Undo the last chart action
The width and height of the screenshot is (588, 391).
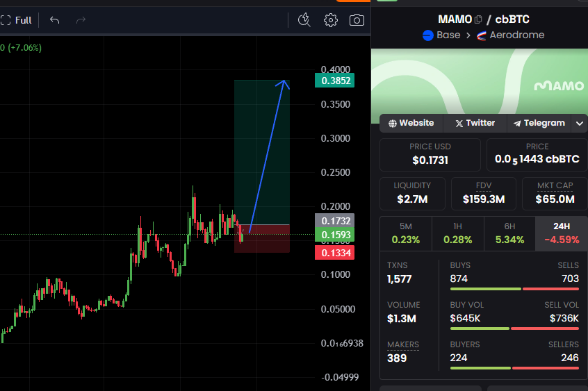tap(55, 20)
